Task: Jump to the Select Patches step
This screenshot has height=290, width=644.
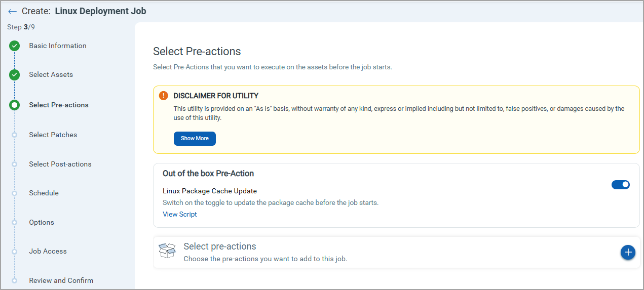Action: [x=53, y=135]
